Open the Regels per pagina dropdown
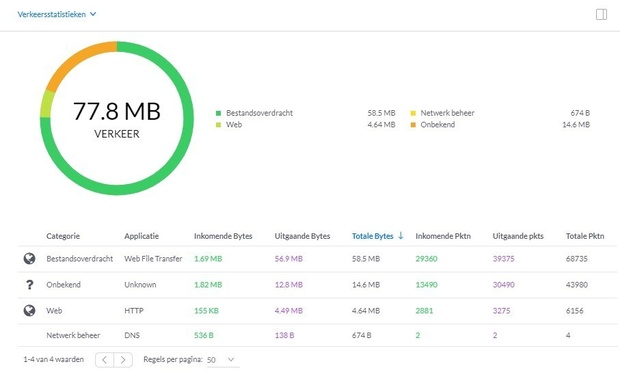 point(223,360)
